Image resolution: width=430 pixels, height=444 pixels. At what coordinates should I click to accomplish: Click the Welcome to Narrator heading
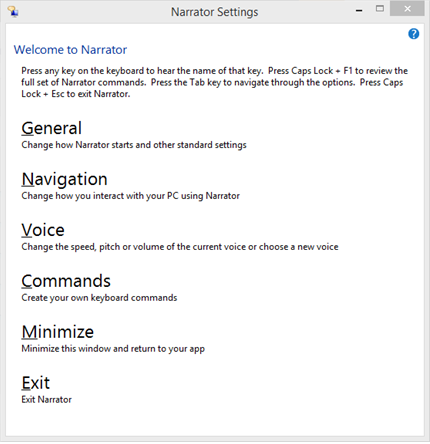[x=70, y=50]
